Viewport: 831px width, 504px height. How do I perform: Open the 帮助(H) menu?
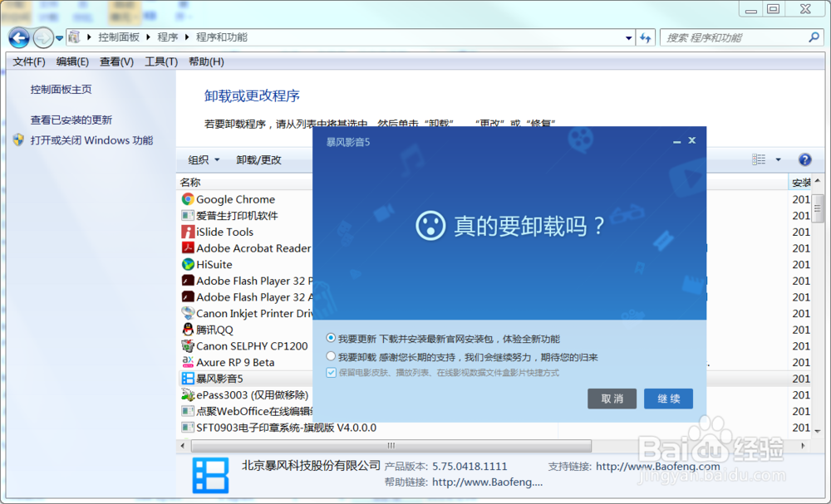coord(206,62)
